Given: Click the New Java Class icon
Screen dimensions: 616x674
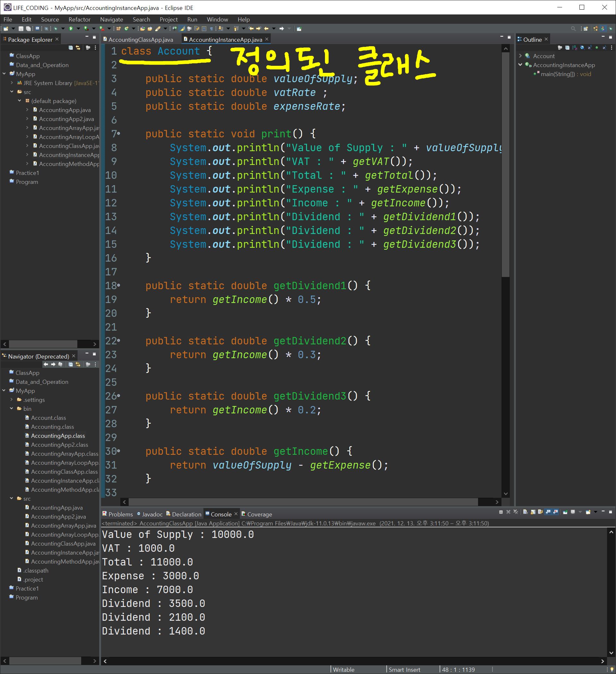Looking at the screenshot, I should click(x=127, y=29).
